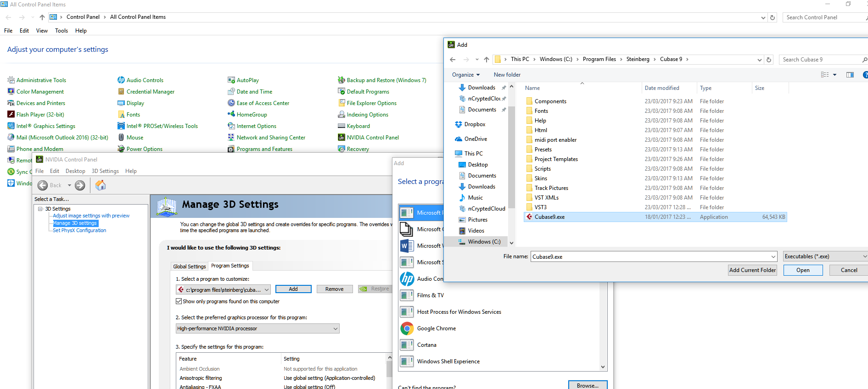Click the NVIDIA Control Panel forward arrow
This screenshot has width=868, height=389.
point(80,185)
